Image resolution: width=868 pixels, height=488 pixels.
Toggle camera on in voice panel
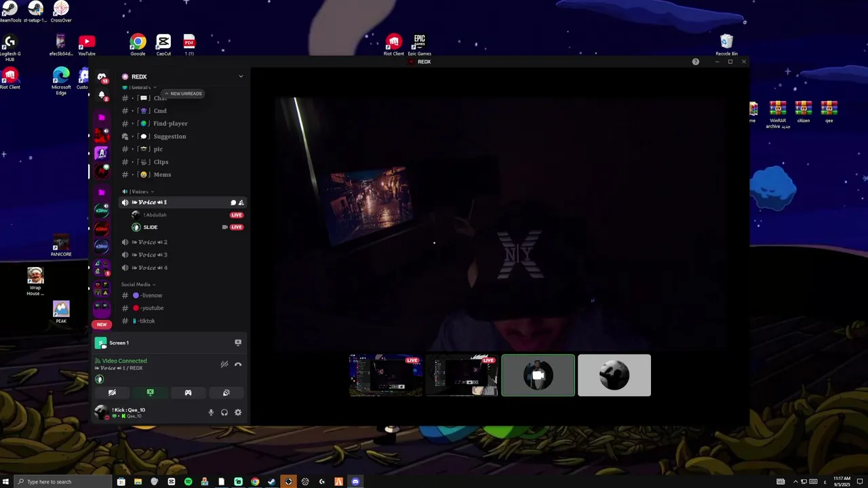point(112,392)
